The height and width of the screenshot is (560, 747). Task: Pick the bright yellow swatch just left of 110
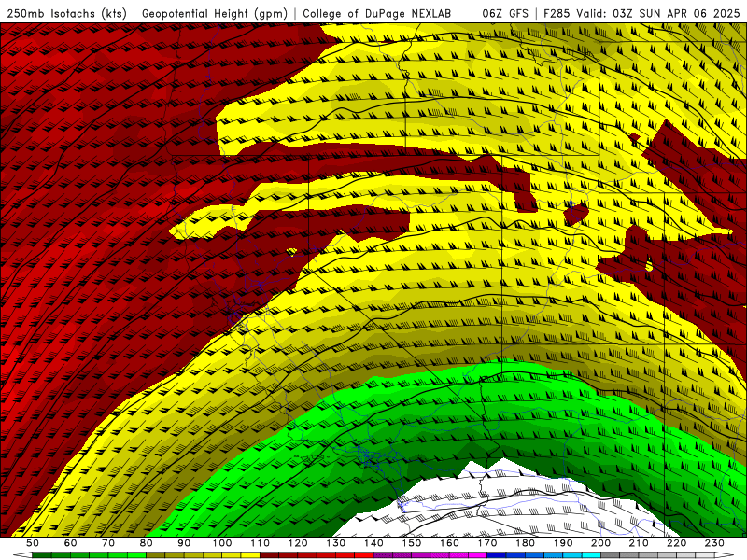(x=250, y=554)
